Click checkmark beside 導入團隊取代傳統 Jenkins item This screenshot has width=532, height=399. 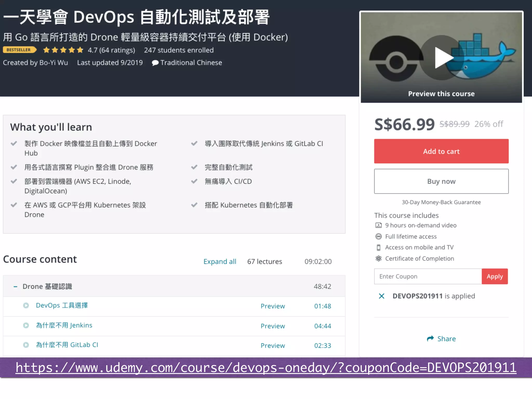pos(194,143)
